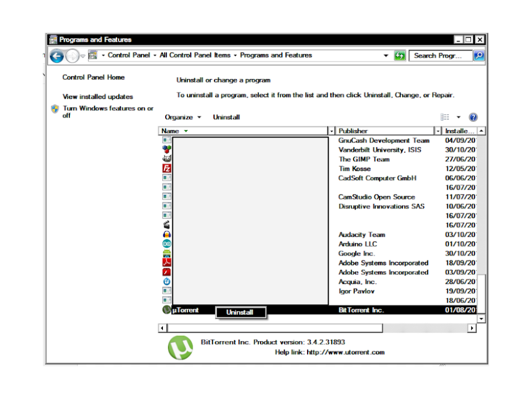Choose Uninstall from the context menu
The width and height of the screenshot is (532, 399).
[240, 313]
